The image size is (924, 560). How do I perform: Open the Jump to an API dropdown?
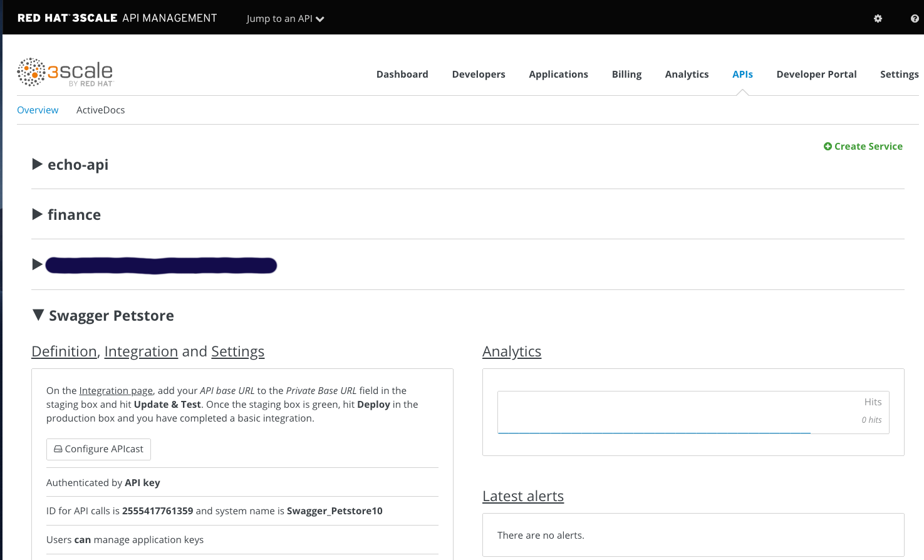(285, 19)
